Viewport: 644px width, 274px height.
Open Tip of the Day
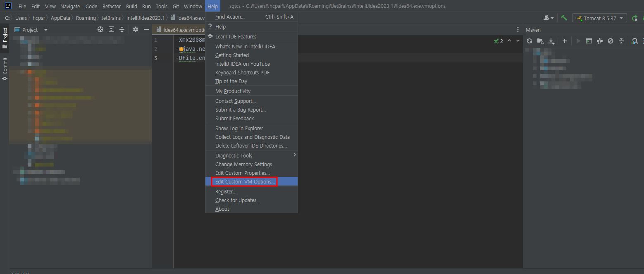(x=251, y=81)
